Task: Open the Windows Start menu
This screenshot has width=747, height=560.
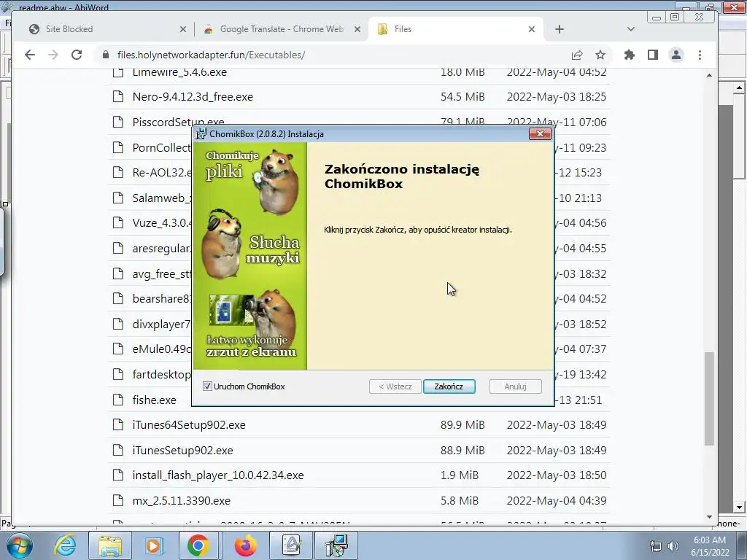Action: pos(19,545)
